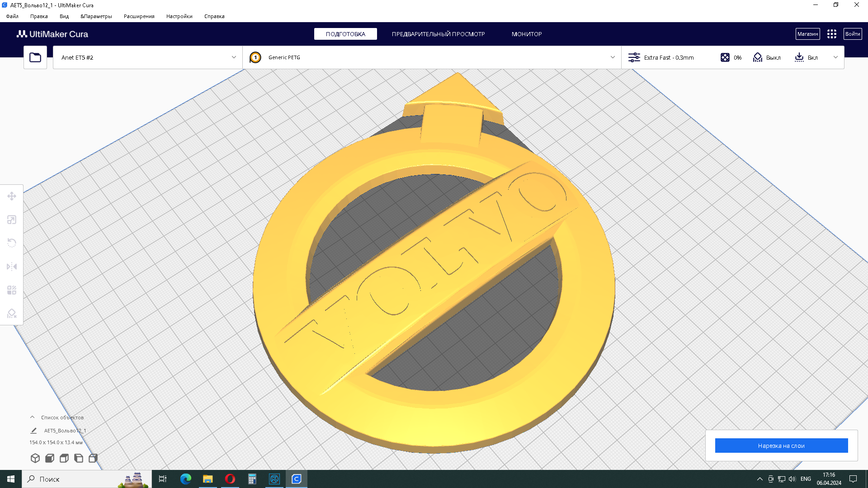Click the Поиск taskbar search box
Viewport: 868px width, 488px height.
point(87,479)
